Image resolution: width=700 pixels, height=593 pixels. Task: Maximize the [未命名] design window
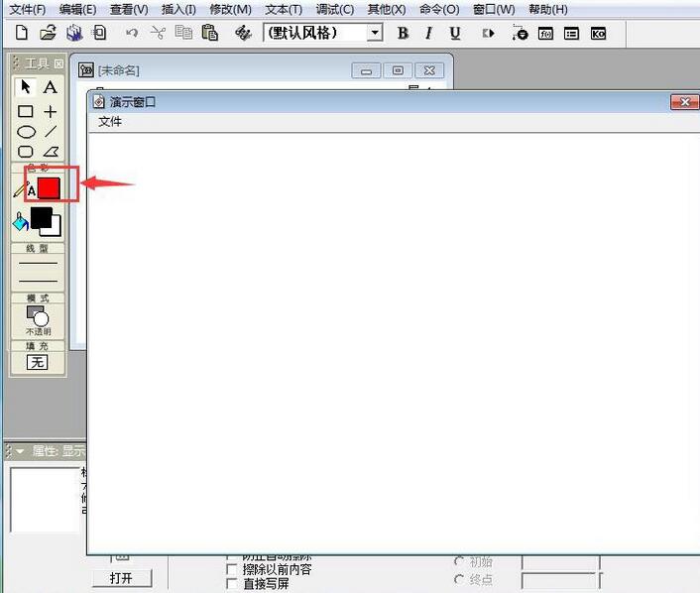coord(398,70)
